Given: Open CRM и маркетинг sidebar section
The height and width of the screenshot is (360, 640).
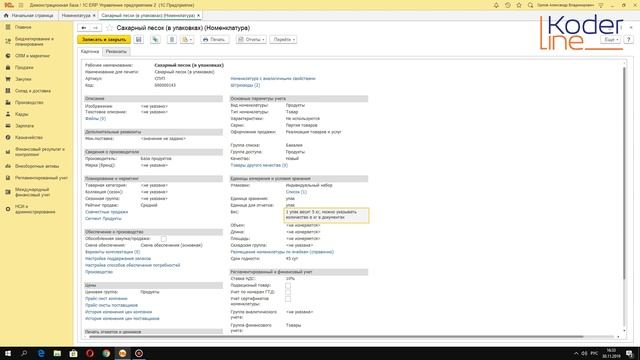Looking at the screenshot, I should tap(32, 56).
